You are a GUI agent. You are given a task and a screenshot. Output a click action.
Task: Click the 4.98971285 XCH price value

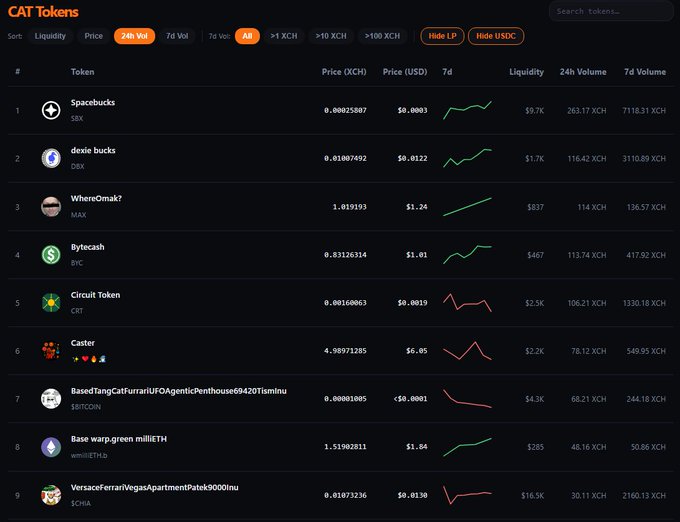pos(345,351)
